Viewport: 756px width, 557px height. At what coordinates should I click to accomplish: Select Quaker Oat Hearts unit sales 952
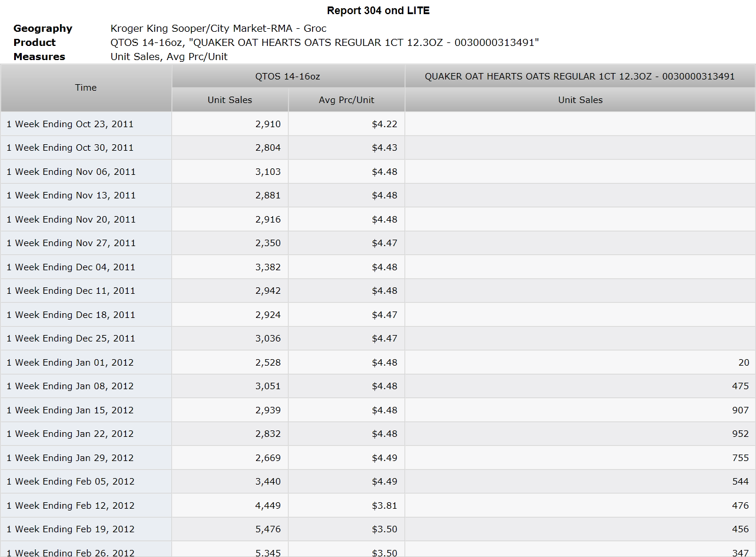(741, 434)
